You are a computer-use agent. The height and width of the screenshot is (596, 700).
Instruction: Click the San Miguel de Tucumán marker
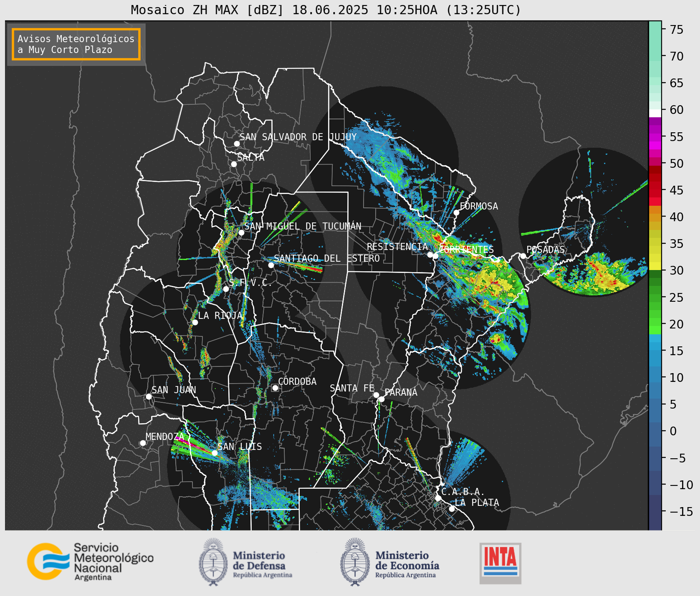(x=241, y=232)
